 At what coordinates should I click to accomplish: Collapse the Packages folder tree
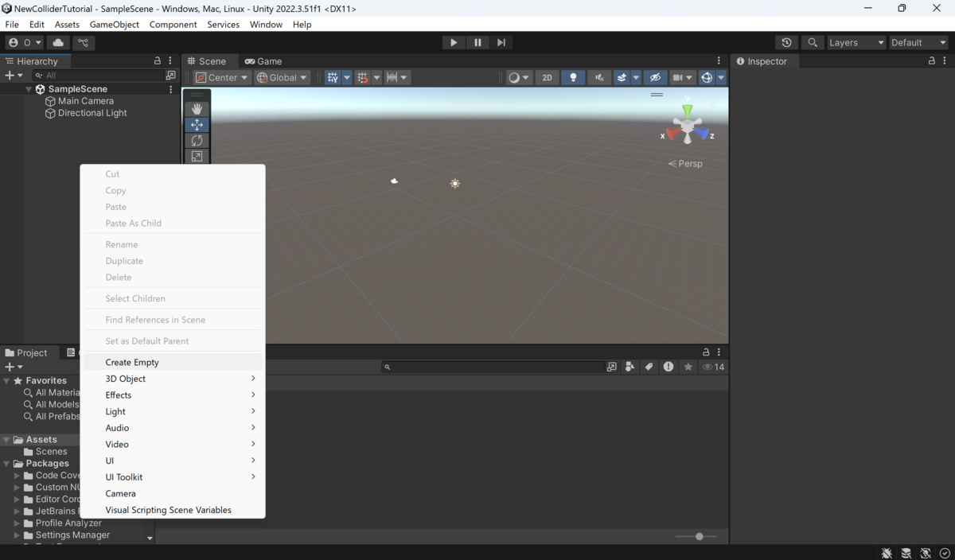pyautogui.click(x=6, y=463)
